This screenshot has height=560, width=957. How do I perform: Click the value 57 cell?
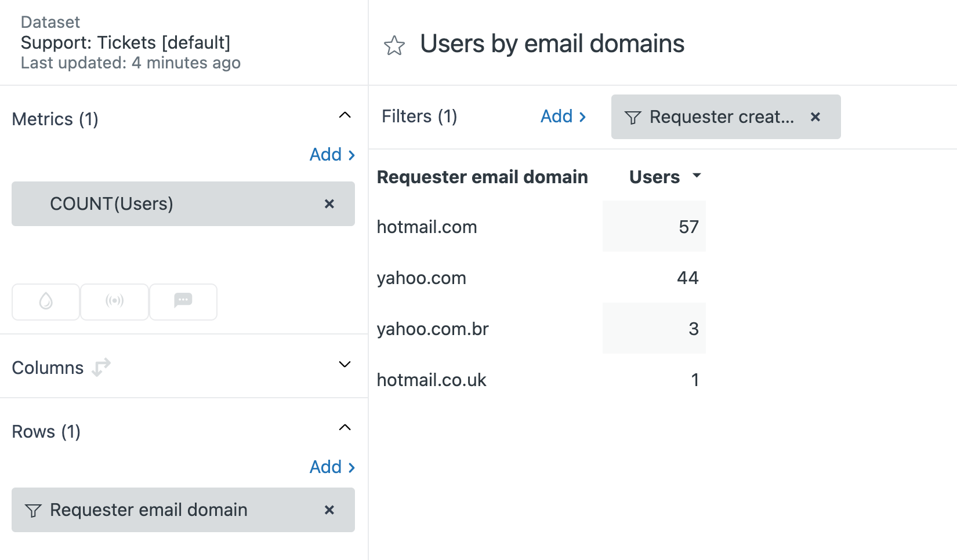click(x=654, y=226)
